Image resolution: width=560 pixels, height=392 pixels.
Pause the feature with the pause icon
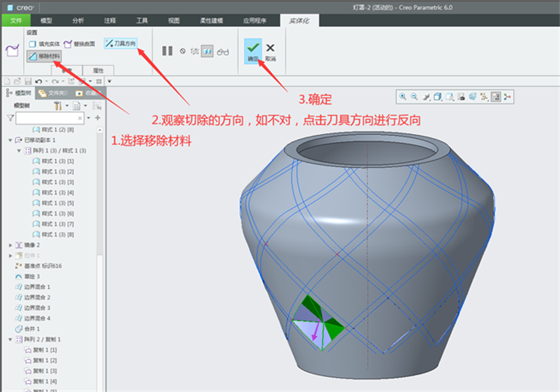(167, 51)
